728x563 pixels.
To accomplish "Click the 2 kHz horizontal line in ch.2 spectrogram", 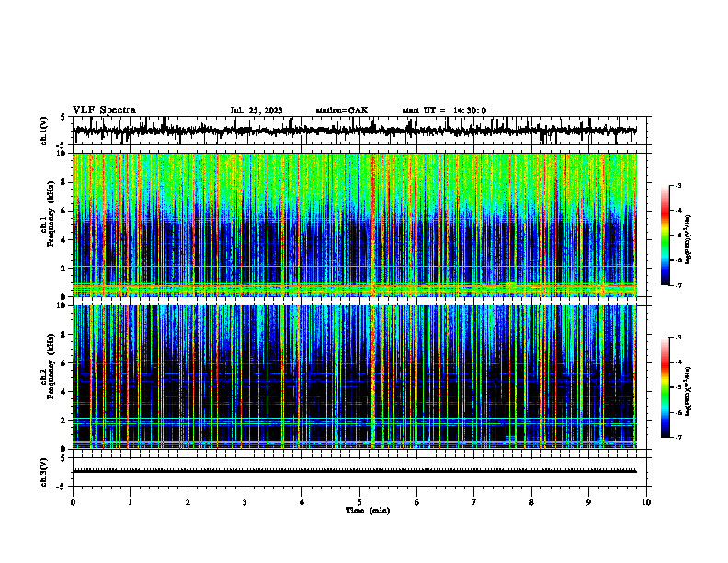I will [355, 419].
